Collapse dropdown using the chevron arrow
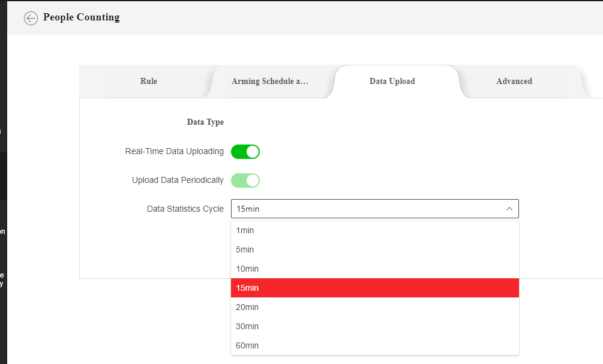Screen dimensions: 603x364 click(509, 209)
